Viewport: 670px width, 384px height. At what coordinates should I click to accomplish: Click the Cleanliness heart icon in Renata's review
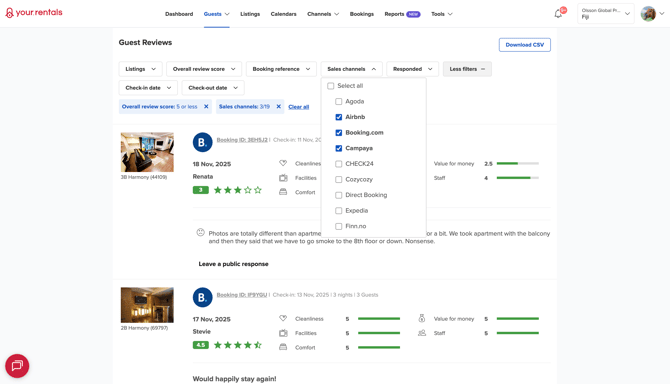point(283,163)
